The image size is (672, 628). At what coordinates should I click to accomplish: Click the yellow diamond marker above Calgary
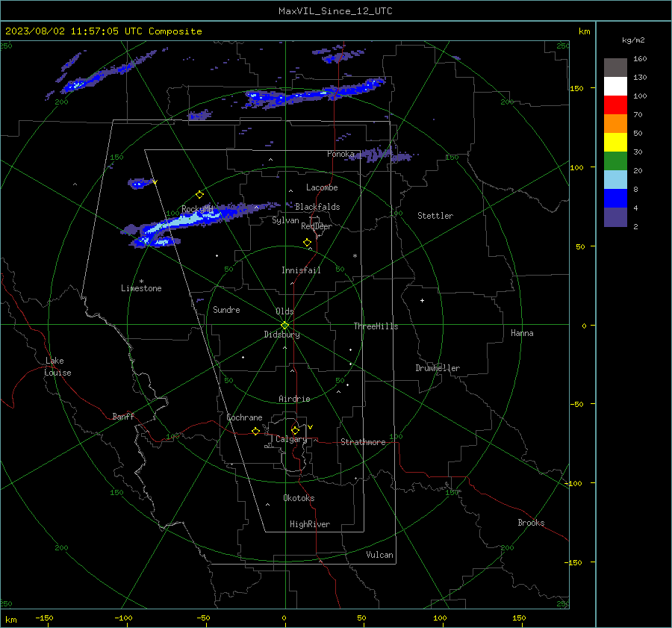coord(295,430)
